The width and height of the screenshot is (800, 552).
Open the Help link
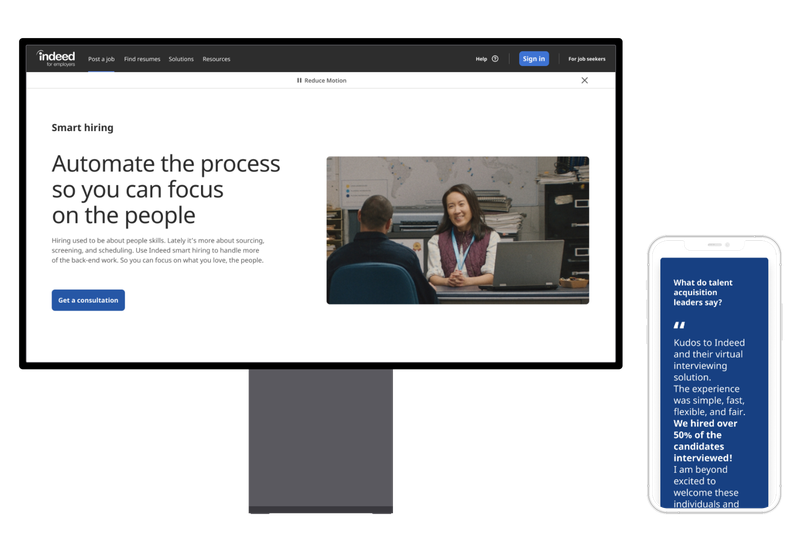point(481,59)
